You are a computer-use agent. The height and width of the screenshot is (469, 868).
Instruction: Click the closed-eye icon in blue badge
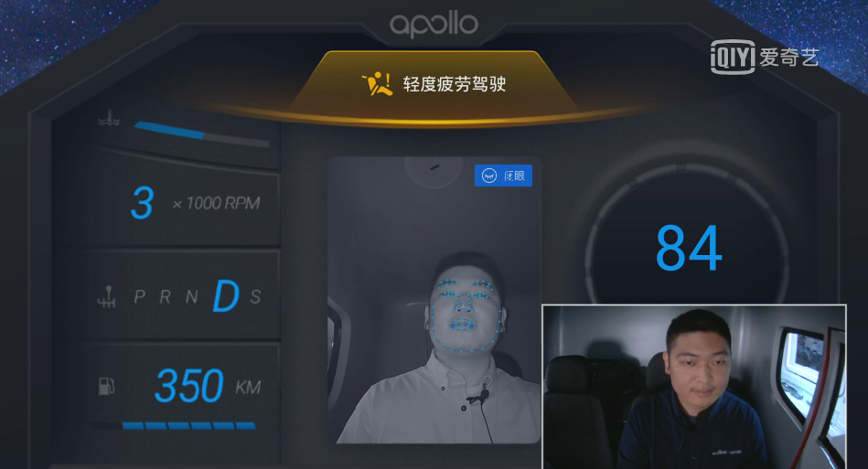(x=489, y=176)
